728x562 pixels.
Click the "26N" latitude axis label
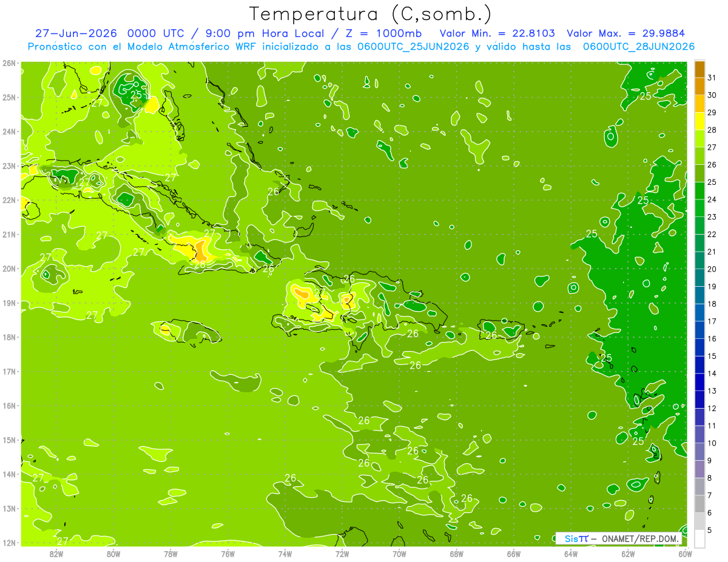[8, 63]
